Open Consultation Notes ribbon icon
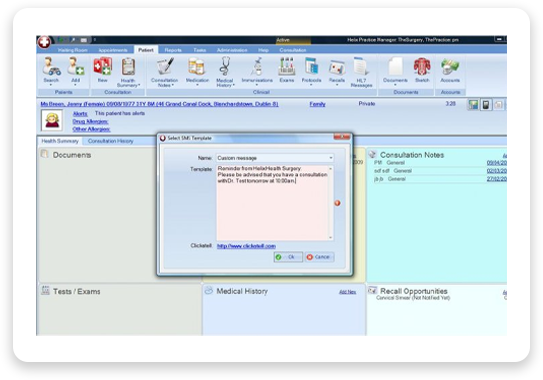 click(x=165, y=67)
